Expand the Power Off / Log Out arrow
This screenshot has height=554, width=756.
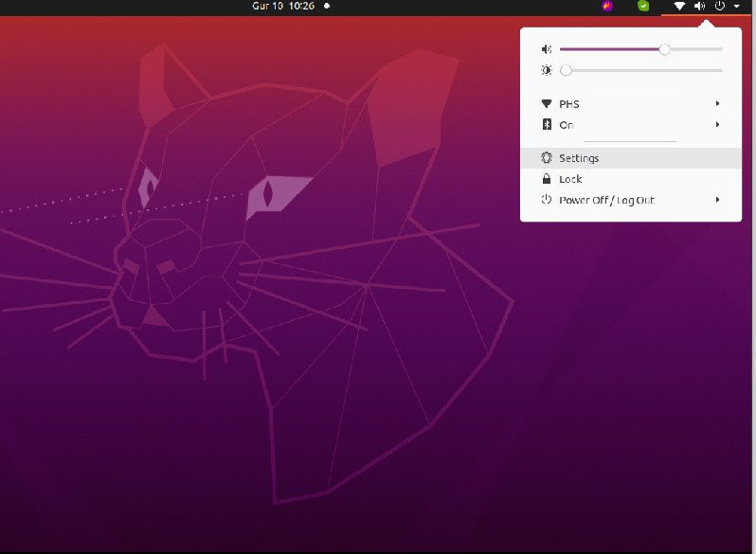tap(717, 200)
